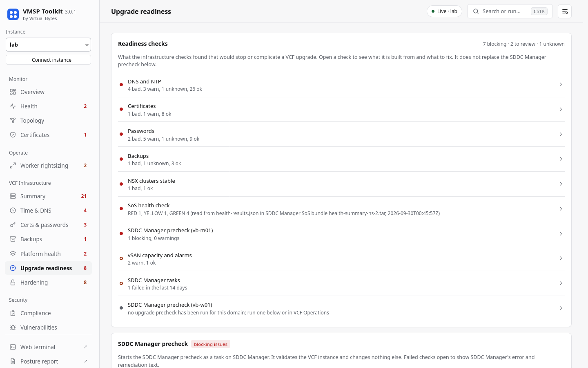Expand the Backups readiness check row
The height and width of the screenshot is (368, 588).
pyautogui.click(x=341, y=159)
